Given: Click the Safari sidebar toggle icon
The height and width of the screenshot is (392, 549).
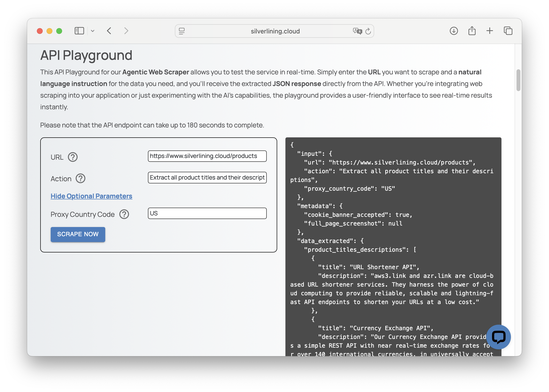Looking at the screenshot, I should click(x=79, y=31).
